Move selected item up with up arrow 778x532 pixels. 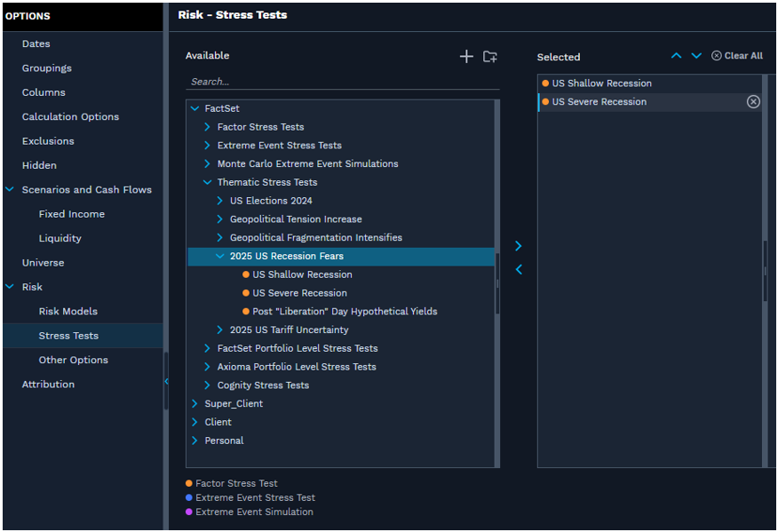[x=676, y=56]
